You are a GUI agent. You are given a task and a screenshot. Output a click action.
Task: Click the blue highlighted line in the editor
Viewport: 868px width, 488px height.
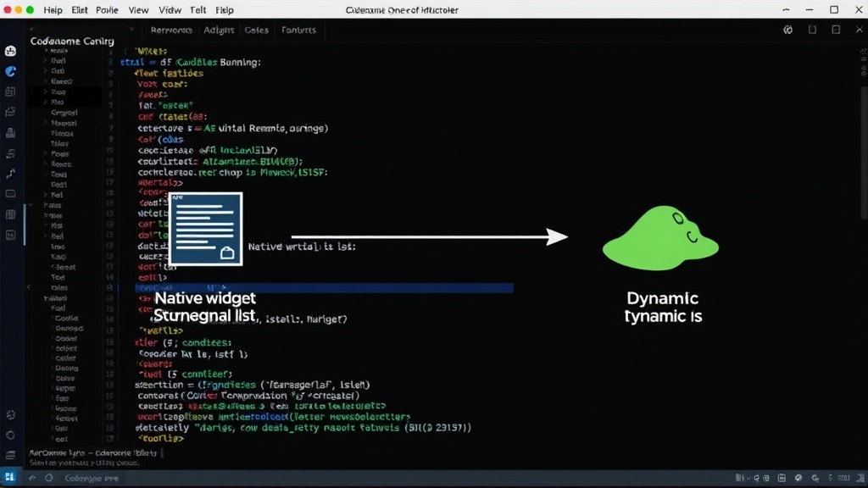click(x=325, y=288)
